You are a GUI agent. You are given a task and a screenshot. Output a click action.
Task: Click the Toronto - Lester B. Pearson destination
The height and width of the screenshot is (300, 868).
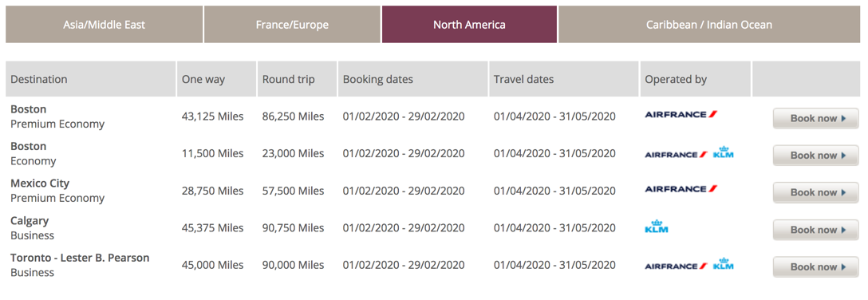80,258
